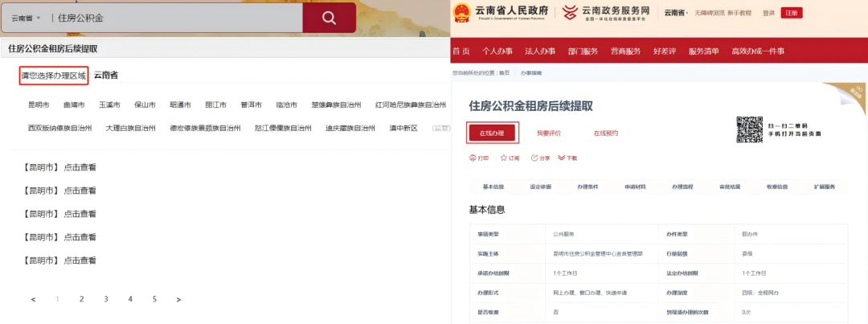Open the 部门服务 menu
Viewport: 868px width, 324px height.
[583, 51]
